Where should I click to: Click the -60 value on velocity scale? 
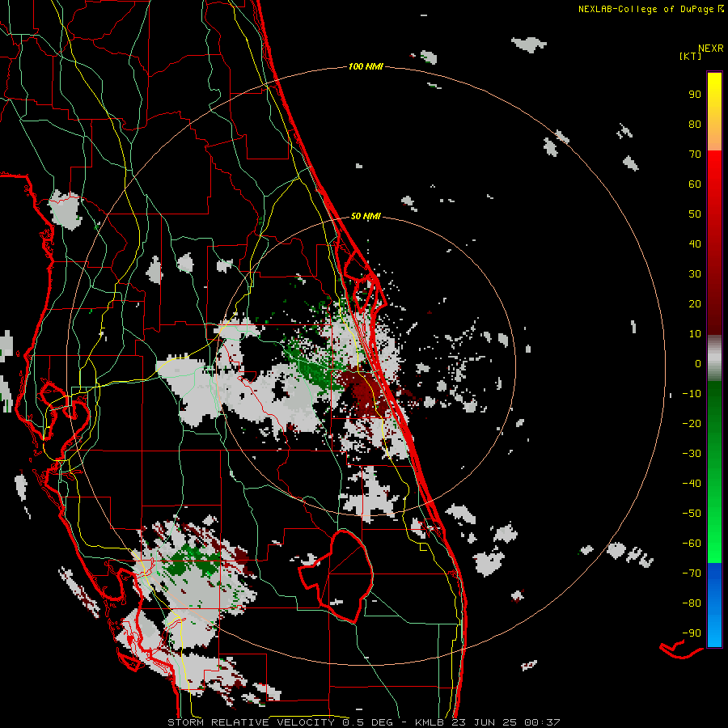(x=692, y=544)
